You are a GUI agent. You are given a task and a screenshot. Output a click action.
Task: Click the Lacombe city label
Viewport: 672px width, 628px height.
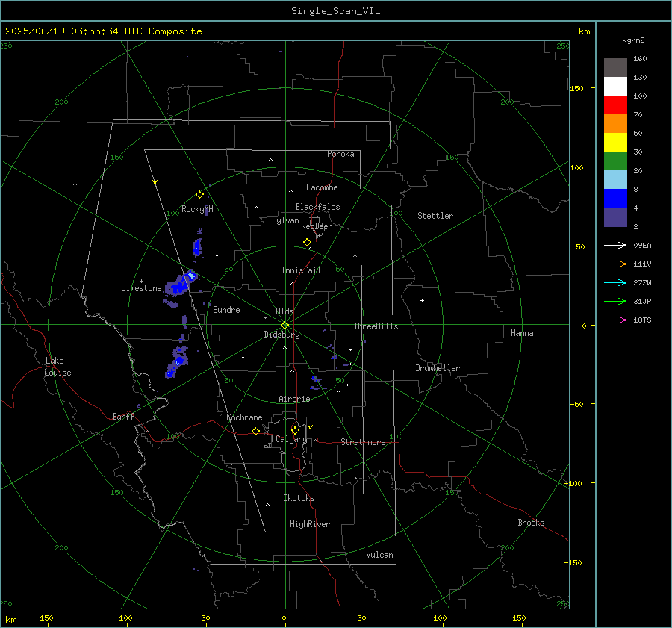click(x=322, y=187)
